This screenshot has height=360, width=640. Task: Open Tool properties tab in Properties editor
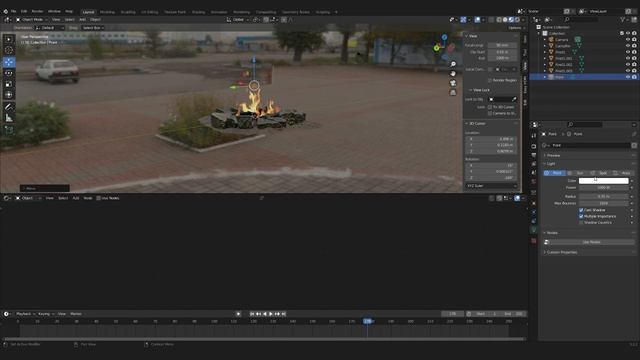534,136
